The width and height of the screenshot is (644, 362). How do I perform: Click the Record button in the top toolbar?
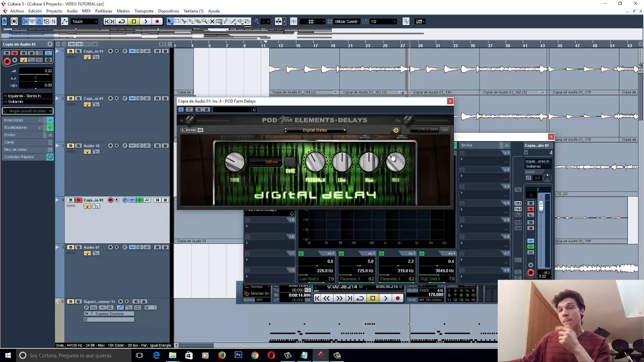coord(157,21)
